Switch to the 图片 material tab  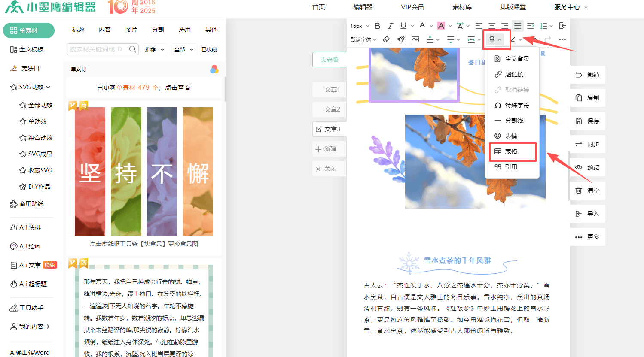coord(131,30)
